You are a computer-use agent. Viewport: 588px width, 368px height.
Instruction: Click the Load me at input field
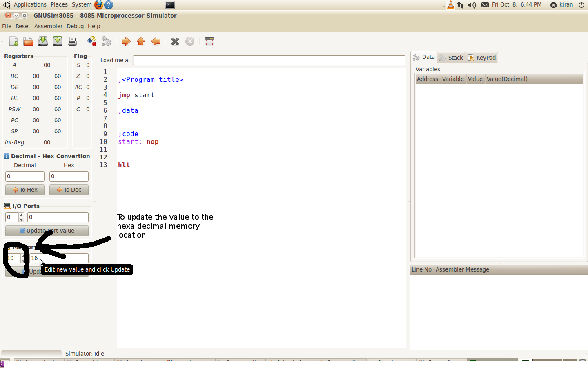[x=269, y=60]
